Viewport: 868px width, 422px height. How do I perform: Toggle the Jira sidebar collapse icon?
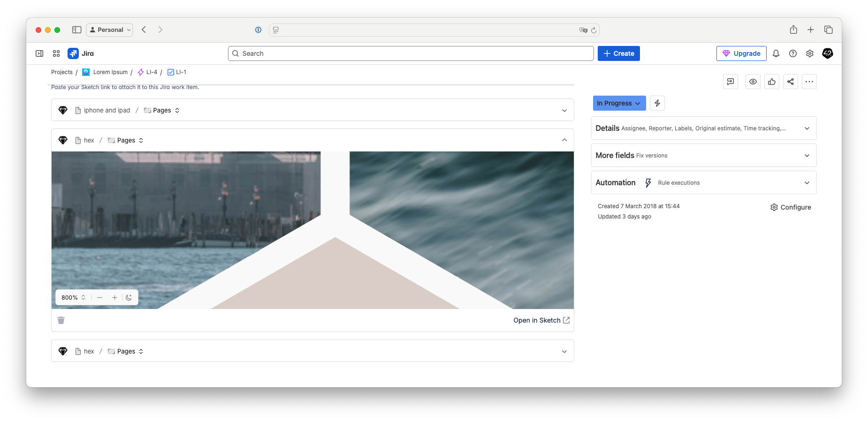[x=39, y=53]
